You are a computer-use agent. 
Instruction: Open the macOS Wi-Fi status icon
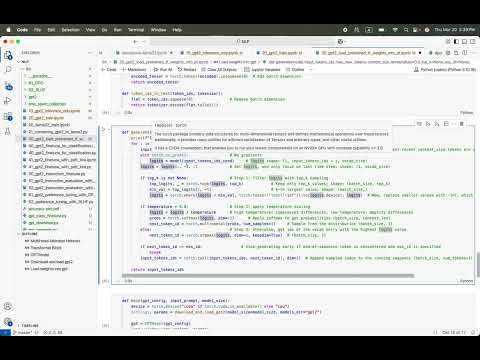pyautogui.click(x=395, y=30)
